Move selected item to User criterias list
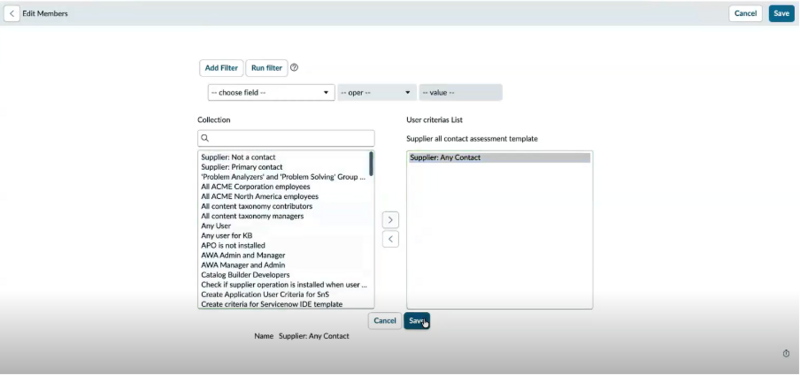 390,220
